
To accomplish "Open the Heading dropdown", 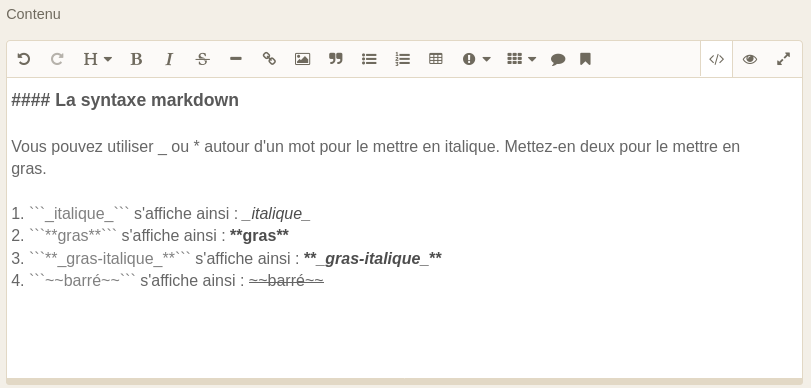I will (97, 59).
